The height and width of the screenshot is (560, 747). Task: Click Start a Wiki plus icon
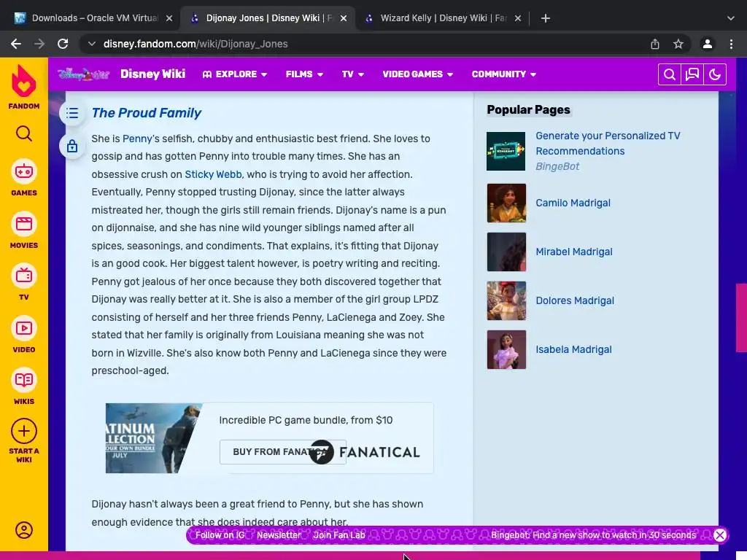(x=24, y=431)
